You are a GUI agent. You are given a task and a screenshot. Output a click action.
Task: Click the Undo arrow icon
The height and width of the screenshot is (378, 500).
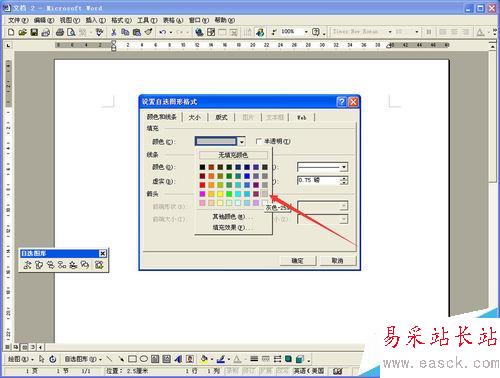click(x=163, y=32)
